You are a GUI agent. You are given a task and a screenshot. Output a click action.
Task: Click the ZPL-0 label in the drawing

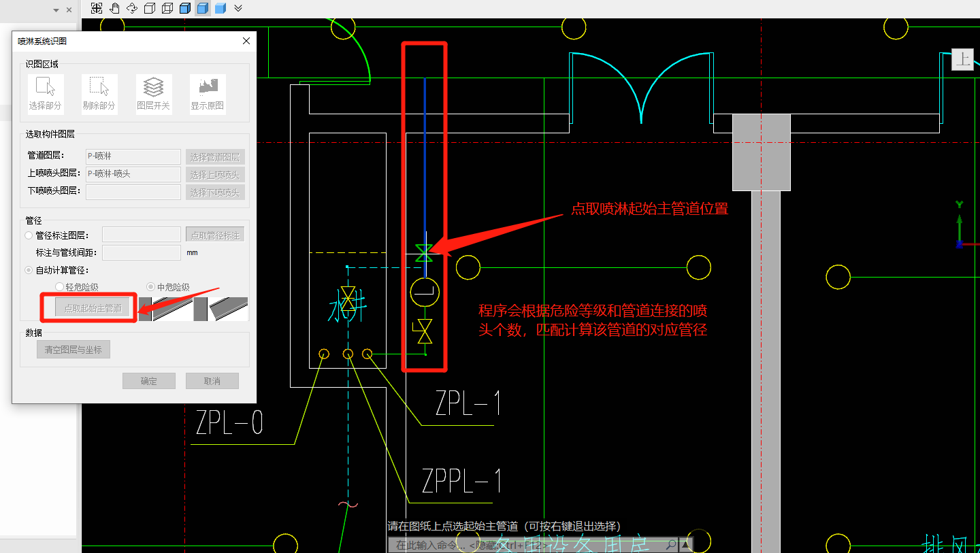[x=229, y=423]
